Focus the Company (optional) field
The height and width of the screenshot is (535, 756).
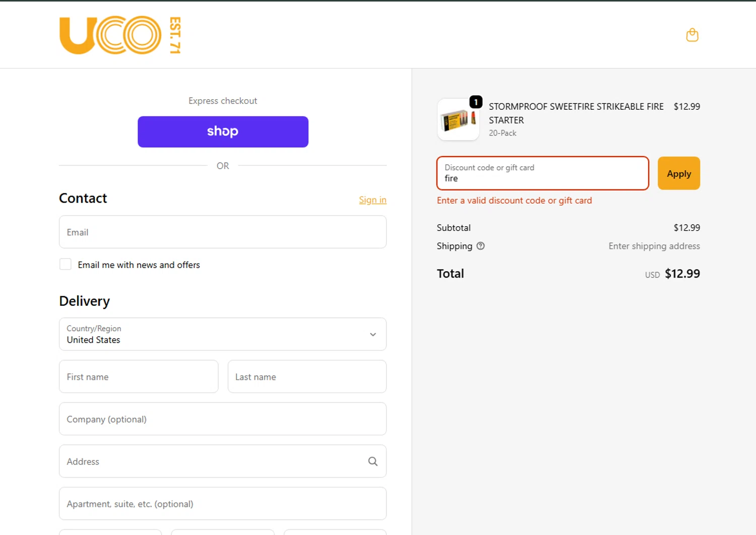coord(223,419)
